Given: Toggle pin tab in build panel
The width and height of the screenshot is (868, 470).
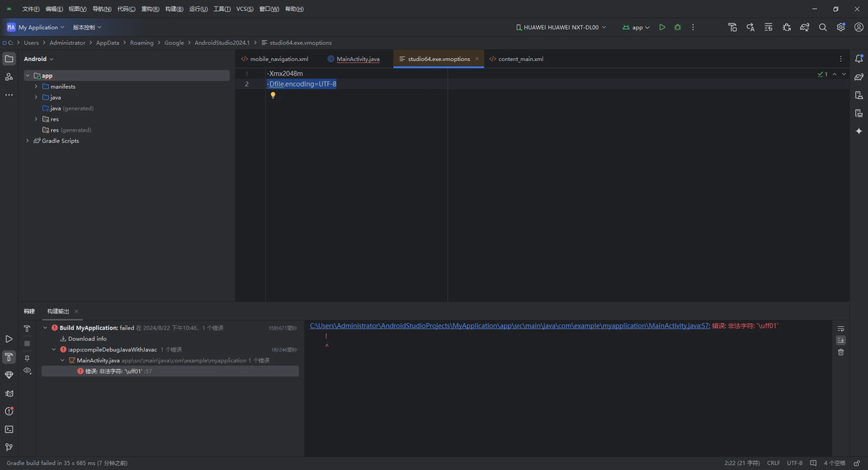Looking at the screenshot, I should pyautogui.click(x=27, y=358).
